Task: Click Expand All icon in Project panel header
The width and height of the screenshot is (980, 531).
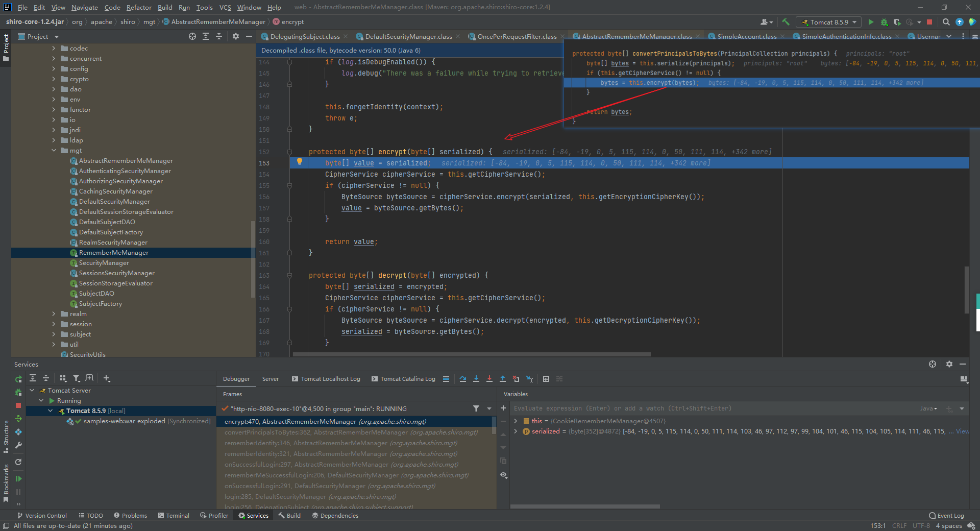Action: (206, 36)
